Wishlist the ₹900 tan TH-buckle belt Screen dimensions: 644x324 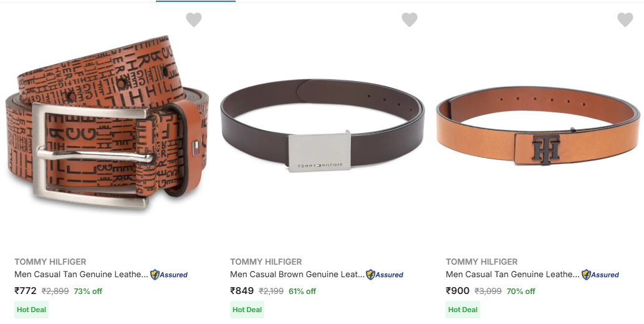coord(625,20)
